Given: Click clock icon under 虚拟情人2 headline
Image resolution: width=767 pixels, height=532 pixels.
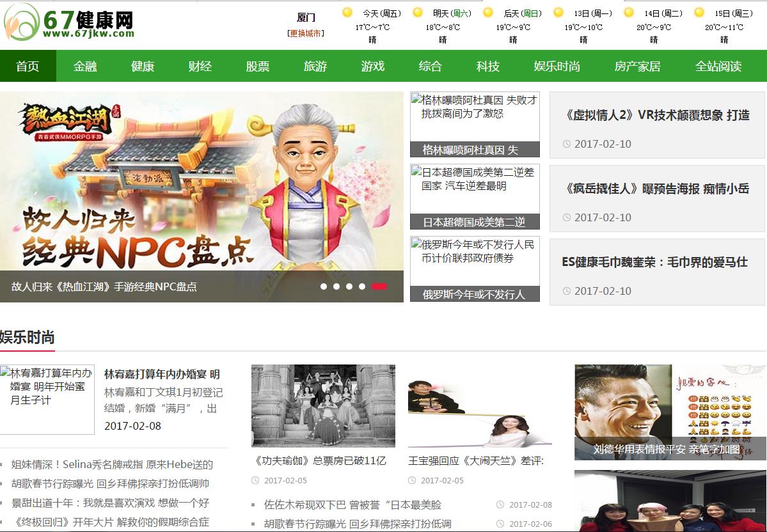Looking at the screenshot, I should point(566,144).
